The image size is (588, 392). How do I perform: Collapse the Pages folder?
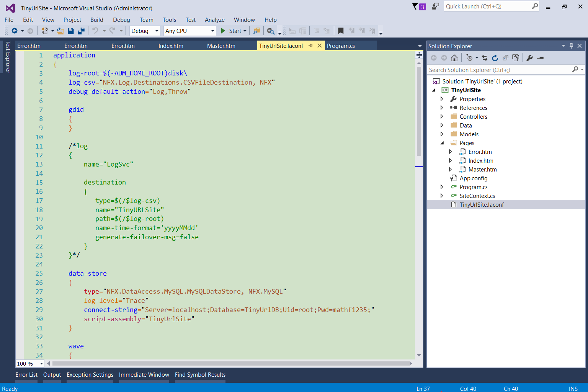tap(442, 143)
